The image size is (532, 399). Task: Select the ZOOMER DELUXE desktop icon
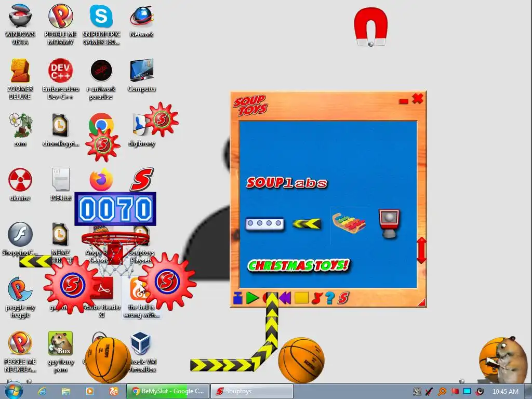pos(20,79)
